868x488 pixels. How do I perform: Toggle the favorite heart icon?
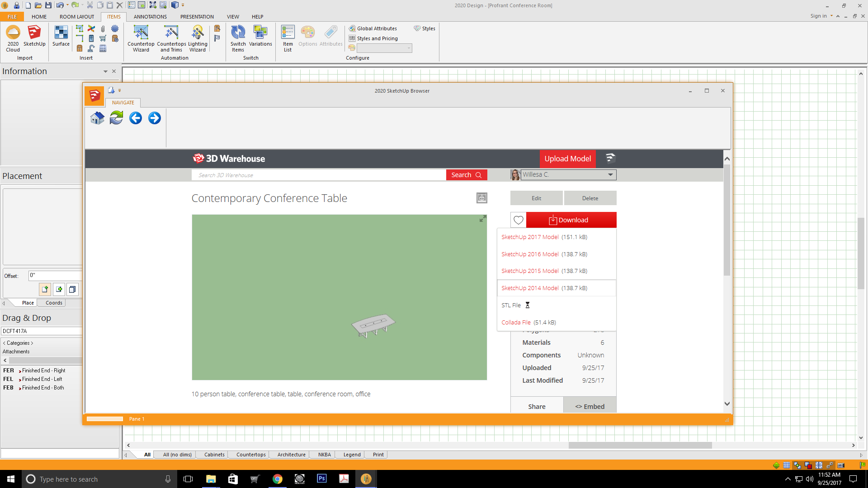pos(518,220)
